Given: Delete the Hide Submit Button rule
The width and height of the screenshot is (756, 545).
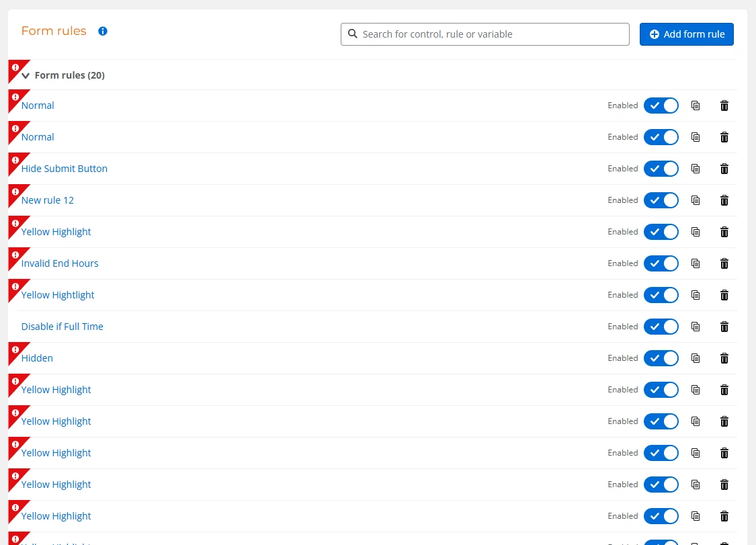Looking at the screenshot, I should pyautogui.click(x=724, y=169).
